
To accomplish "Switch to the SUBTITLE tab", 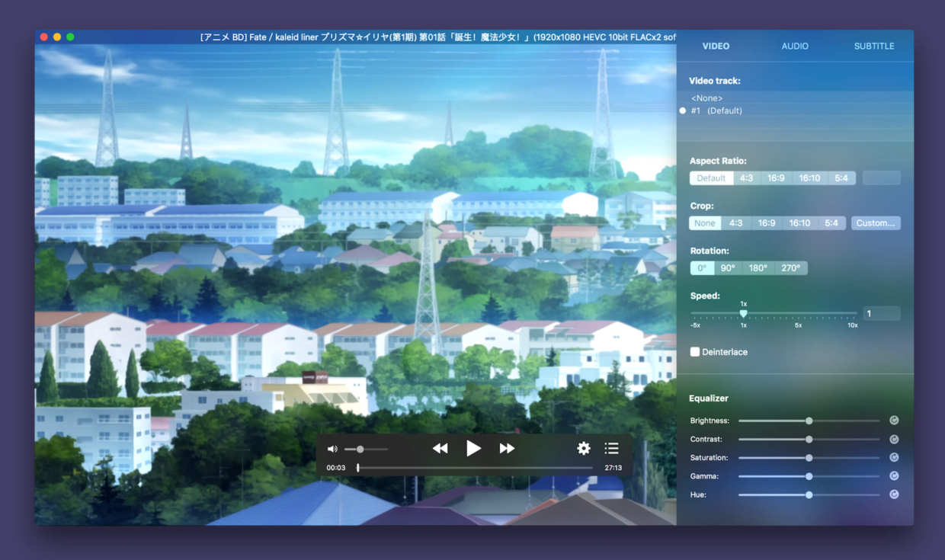I will [x=874, y=46].
